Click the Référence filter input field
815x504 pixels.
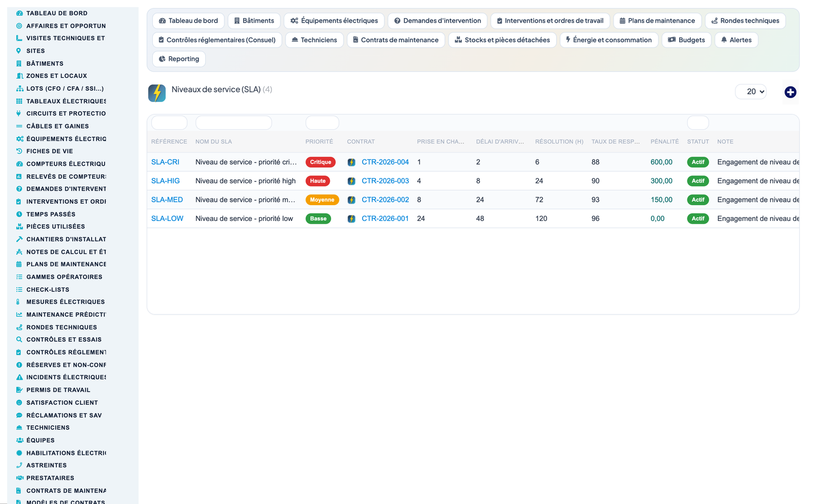(169, 122)
